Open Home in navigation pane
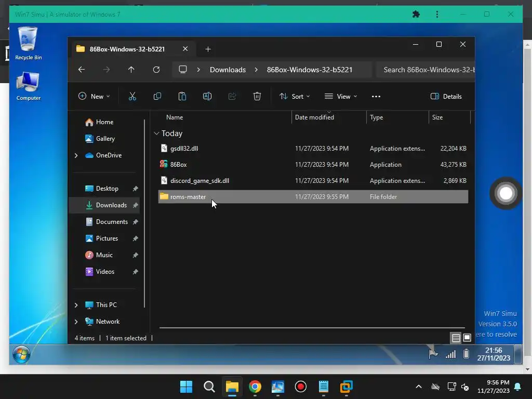This screenshot has width=532, height=399. [104, 122]
